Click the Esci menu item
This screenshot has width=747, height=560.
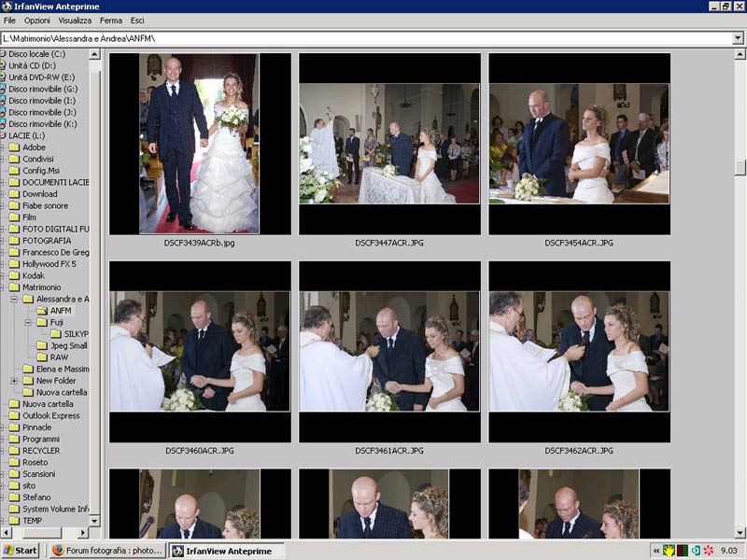[137, 21]
